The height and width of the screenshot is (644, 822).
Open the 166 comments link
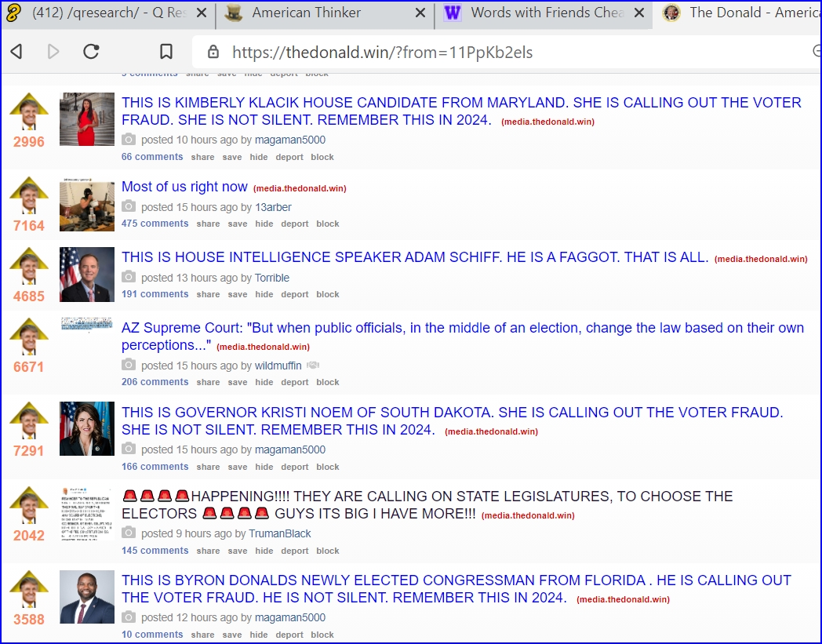(155, 467)
